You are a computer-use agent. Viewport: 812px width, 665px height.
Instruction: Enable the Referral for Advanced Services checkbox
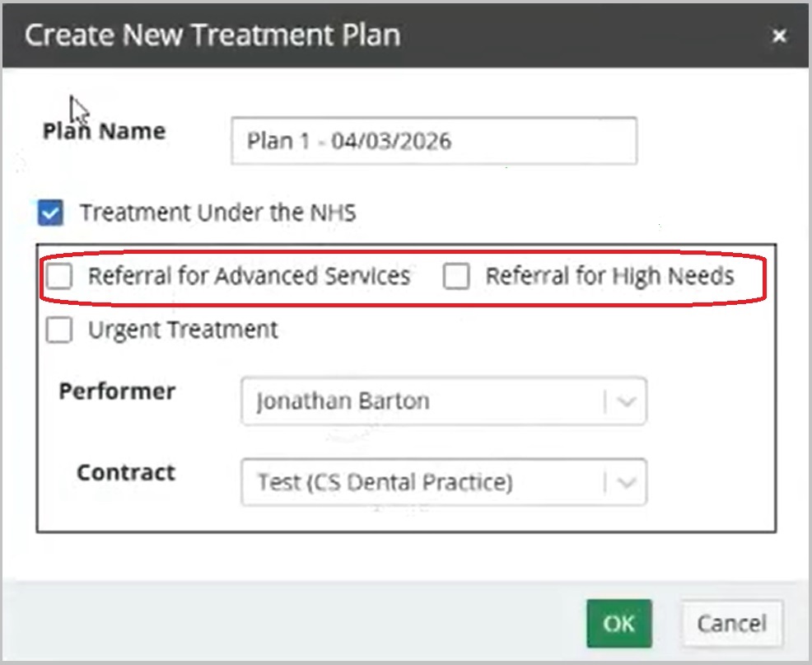(59, 277)
